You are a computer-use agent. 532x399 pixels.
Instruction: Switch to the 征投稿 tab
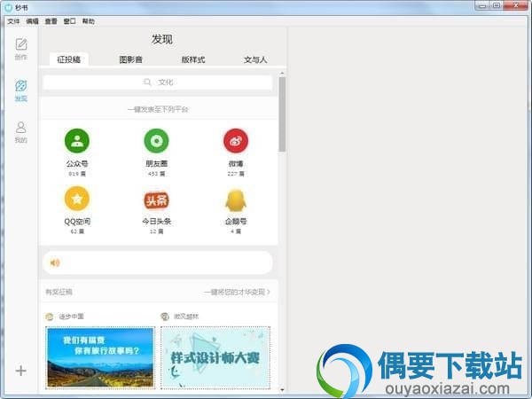[69, 59]
